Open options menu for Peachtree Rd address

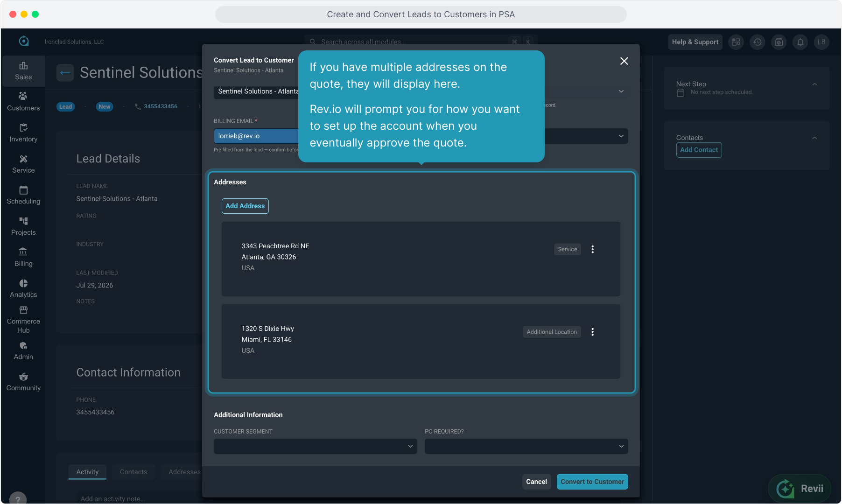click(x=593, y=249)
